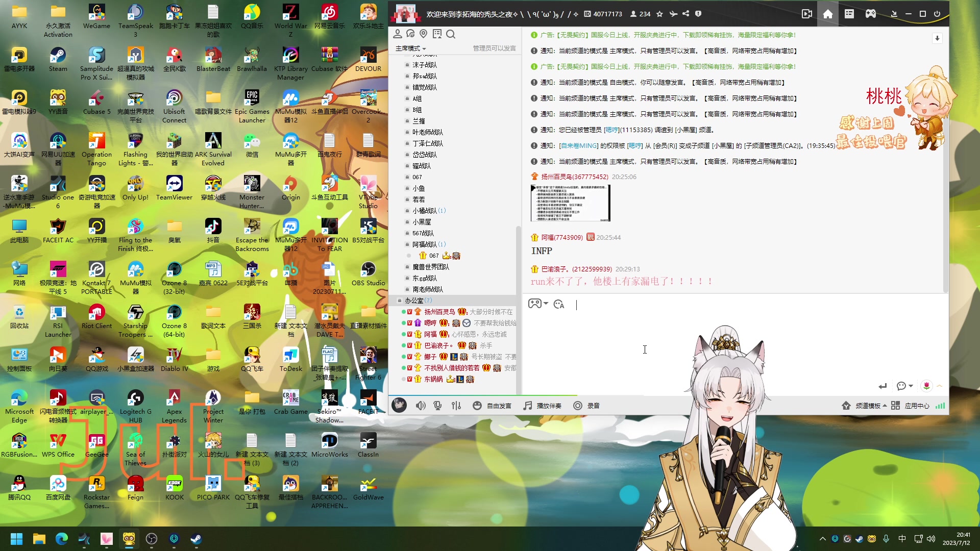Send message with the enter arrow icon
The image size is (980, 551).
pos(883,386)
